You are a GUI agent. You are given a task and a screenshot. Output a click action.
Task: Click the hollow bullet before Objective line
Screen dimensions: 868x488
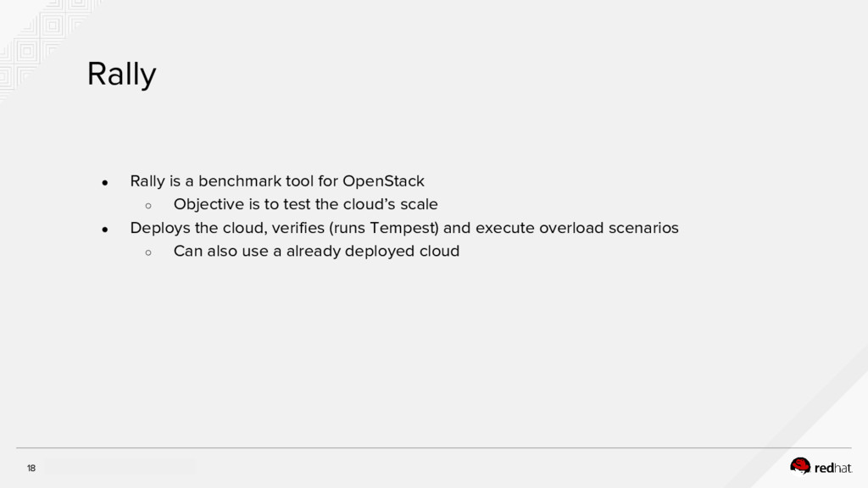147,205
